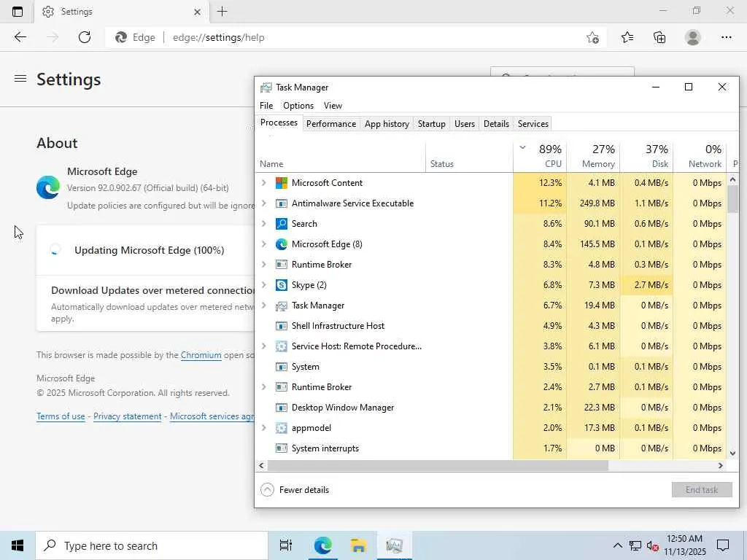Screen dimensions: 747x560
Task: Open Task View from the taskbar
Action: (x=286, y=545)
